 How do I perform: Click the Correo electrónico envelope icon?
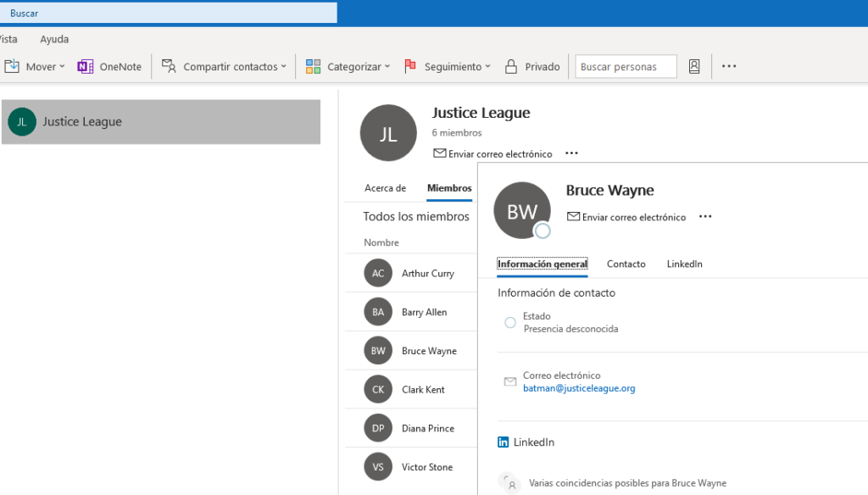pyautogui.click(x=509, y=381)
